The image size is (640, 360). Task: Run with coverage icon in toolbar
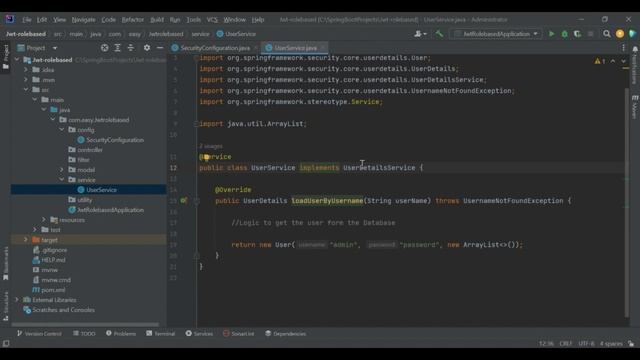pos(577,34)
